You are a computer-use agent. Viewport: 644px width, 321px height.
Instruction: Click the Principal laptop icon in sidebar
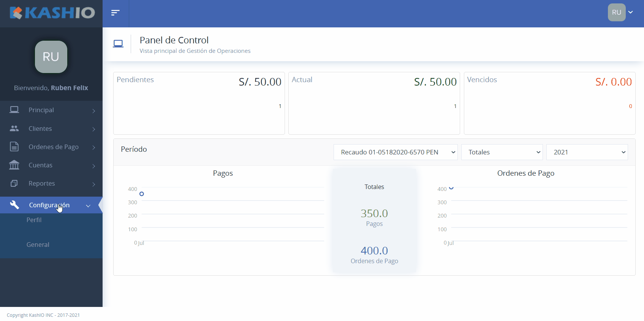tap(14, 110)
